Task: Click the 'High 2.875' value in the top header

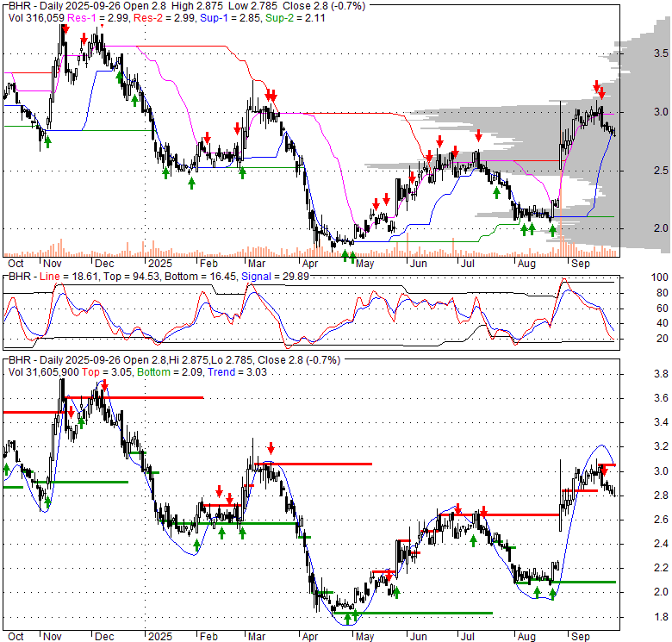Action: click(x=196, y=6)
